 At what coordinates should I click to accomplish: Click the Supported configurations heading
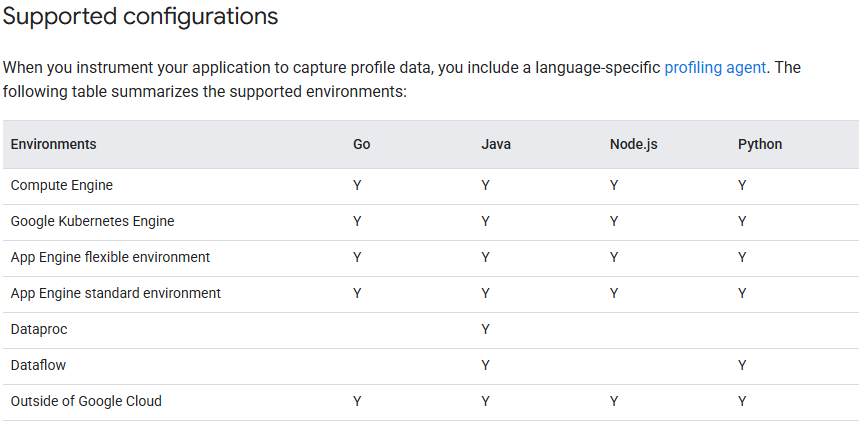click(x=141, y=17)
